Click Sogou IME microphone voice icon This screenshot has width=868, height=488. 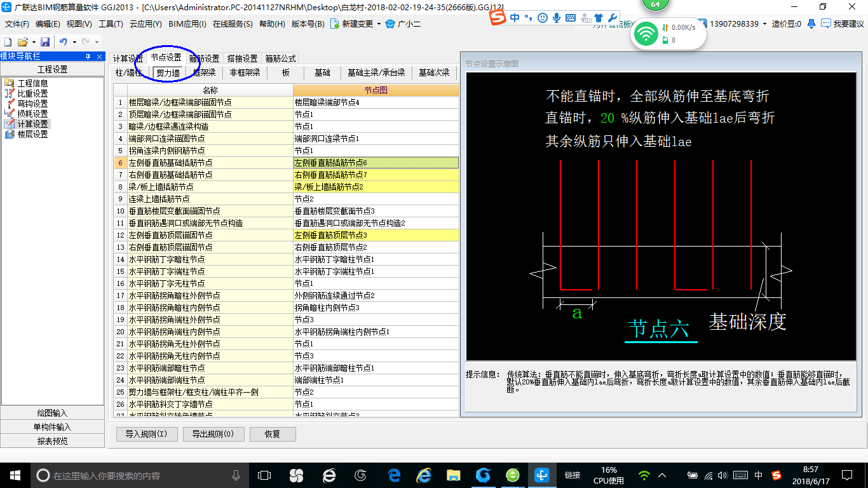(556, 18)
